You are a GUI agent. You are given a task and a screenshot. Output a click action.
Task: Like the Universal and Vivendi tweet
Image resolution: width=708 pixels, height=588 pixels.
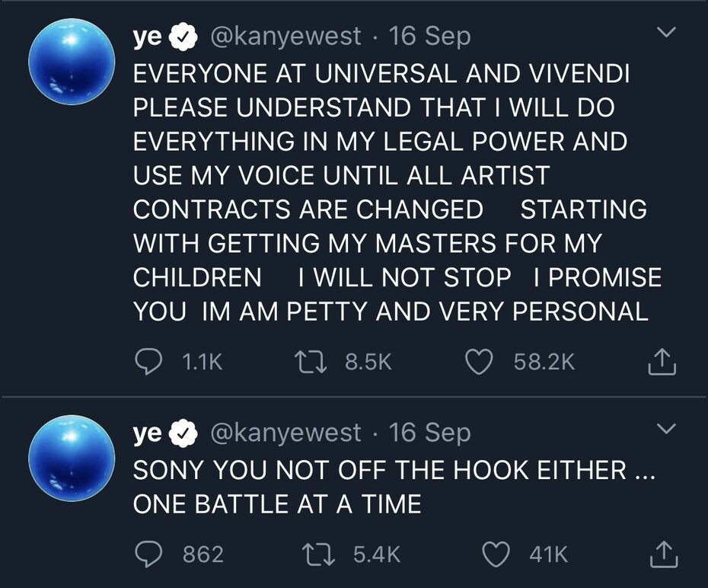479,363
